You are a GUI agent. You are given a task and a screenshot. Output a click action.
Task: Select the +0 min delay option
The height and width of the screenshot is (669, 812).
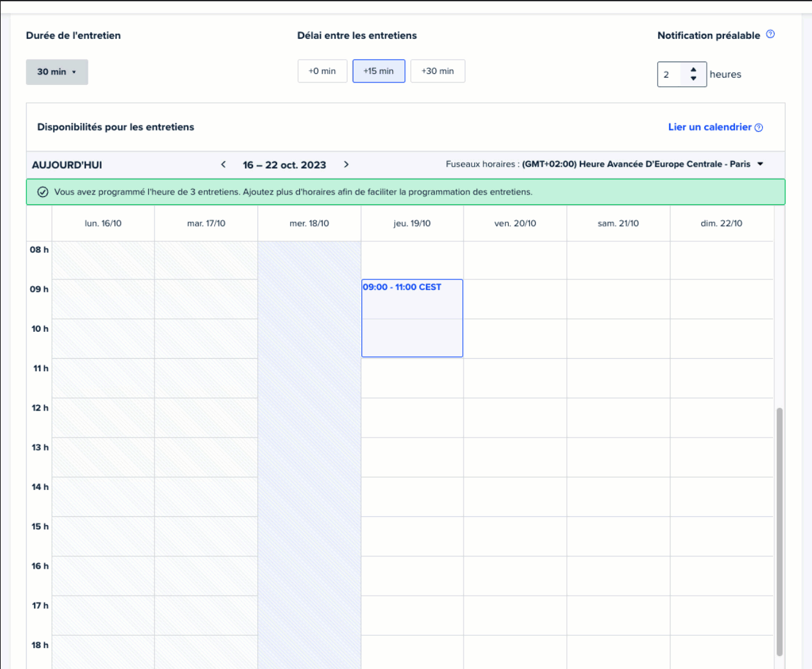(323, 71)
